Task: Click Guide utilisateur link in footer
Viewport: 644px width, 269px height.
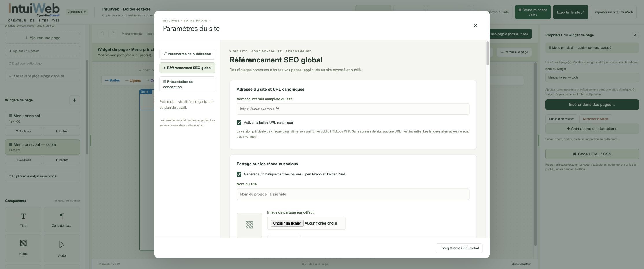Action: (x=521, y=264)
